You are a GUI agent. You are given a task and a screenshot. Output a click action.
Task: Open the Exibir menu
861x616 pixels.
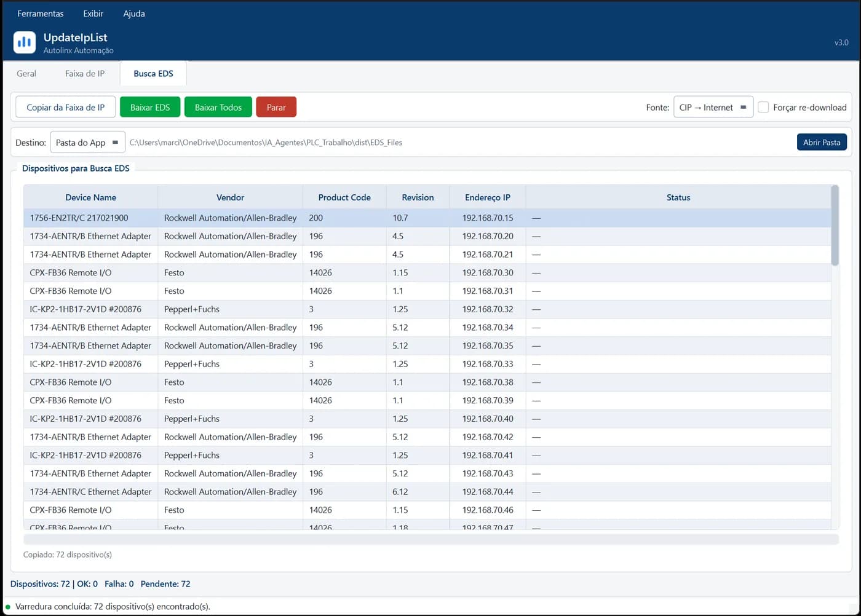(93, 14)
